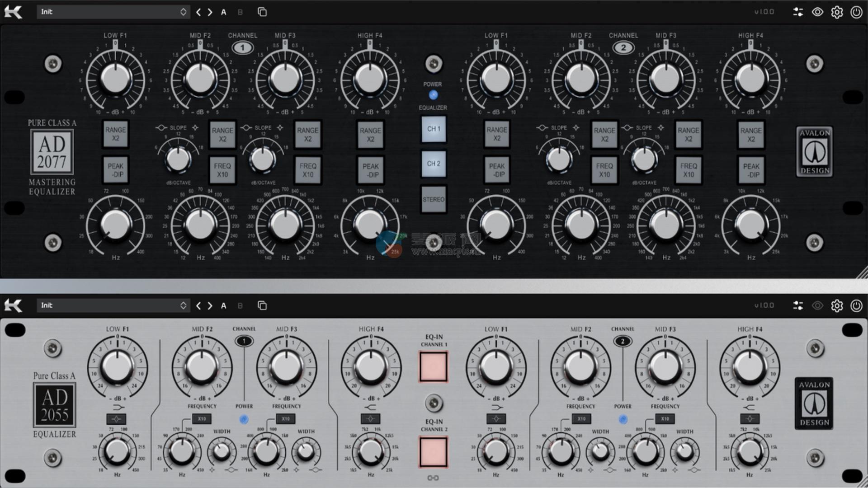Select B state in AD2055 toolbar
This screenshot has width=868, height=488.
pyautogui.click(x=240, y=306)
